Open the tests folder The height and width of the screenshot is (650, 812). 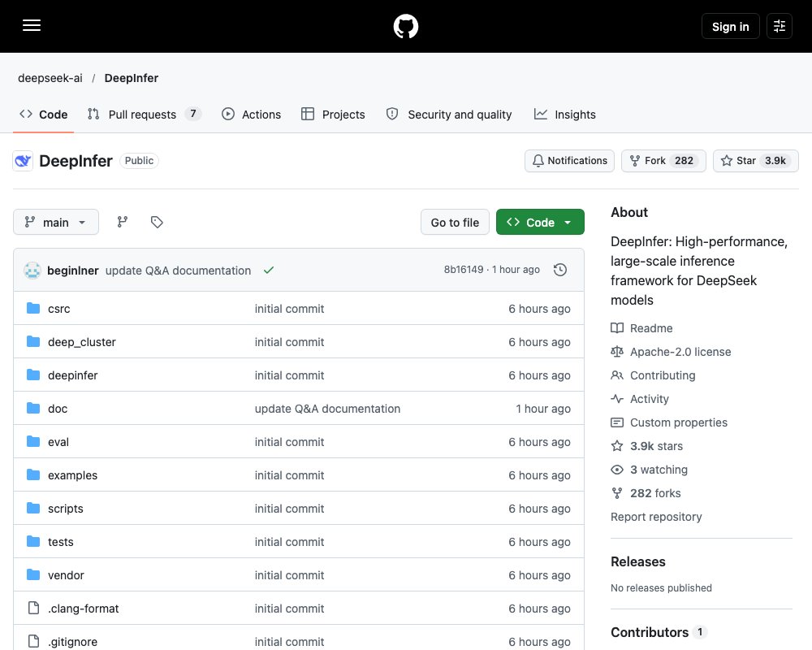click(61, 542)
